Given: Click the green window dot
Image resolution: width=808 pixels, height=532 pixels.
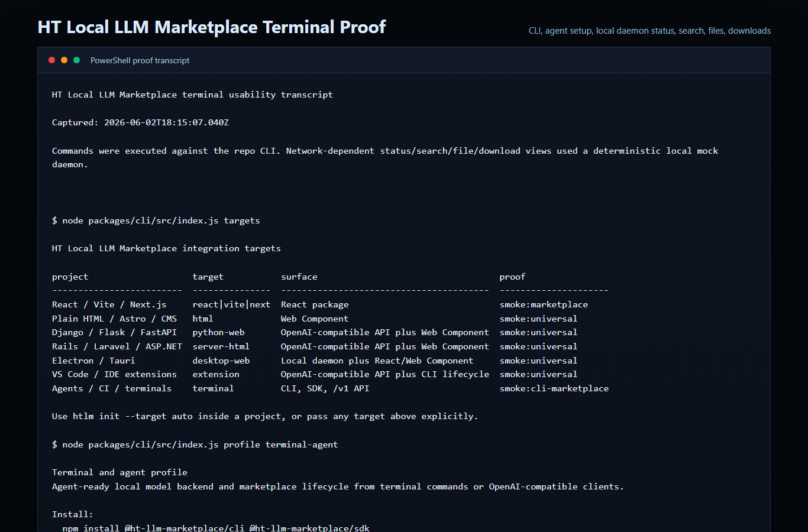Looking at the screenshot, I should coord(77,60).
